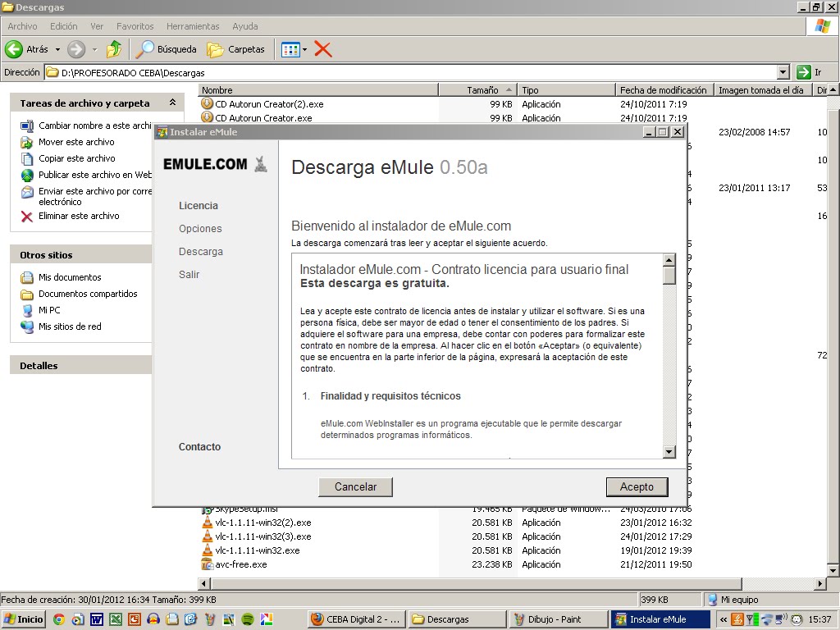The width and height of the screenshot is (840, 630).
Task: Click the red Delete X toolbar icon
Action: coord(323,49)
